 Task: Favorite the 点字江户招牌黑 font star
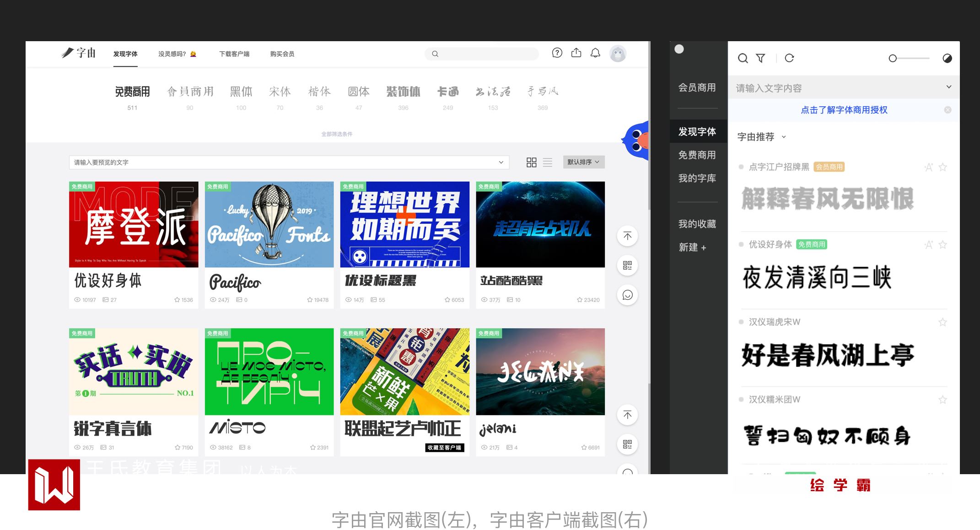tap(942, 168)
